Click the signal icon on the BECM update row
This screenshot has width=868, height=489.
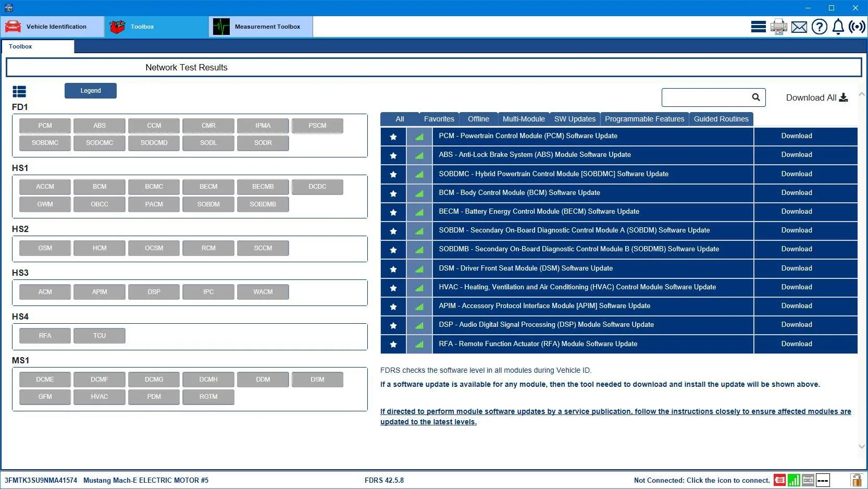[x=419, y=212]
